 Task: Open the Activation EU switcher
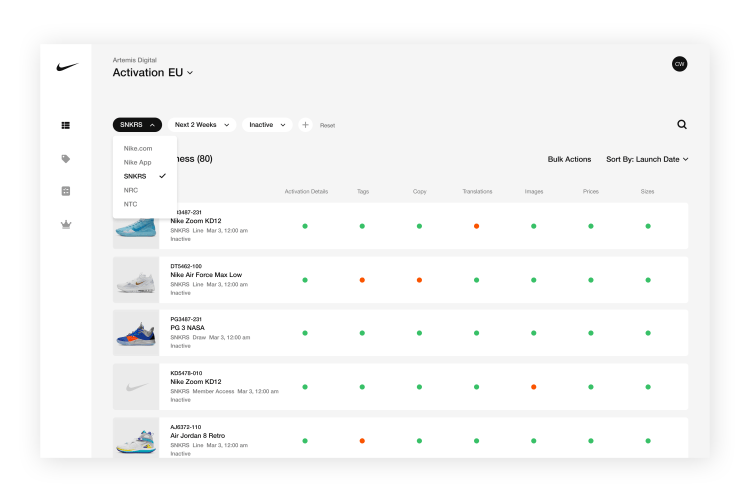(x=153, y=73)
